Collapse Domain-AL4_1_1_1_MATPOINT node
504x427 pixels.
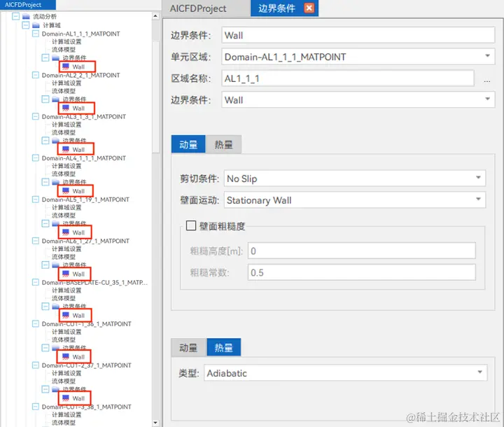coord(36,158)
